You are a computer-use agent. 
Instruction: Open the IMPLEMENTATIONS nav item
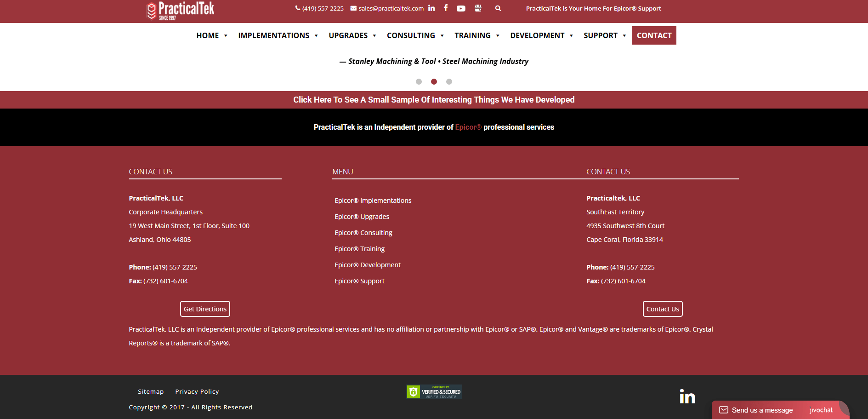(274, 35)
